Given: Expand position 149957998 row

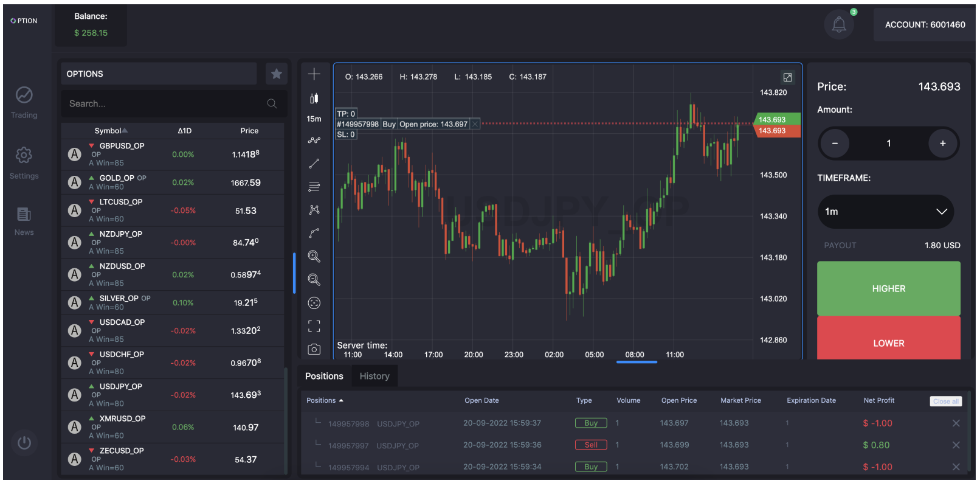Looking at the screenshot, I should [x=317, y=422].
